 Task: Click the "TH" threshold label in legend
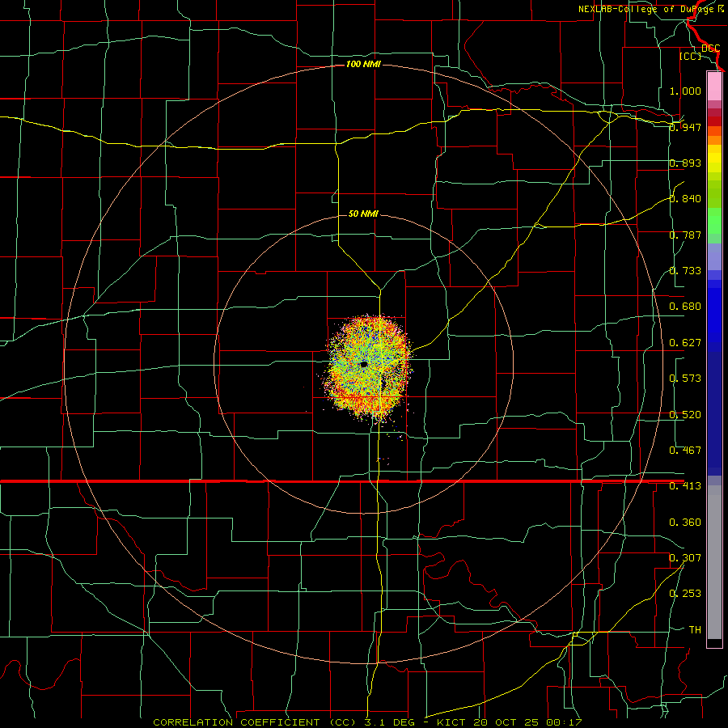click(x=695, y=629)
